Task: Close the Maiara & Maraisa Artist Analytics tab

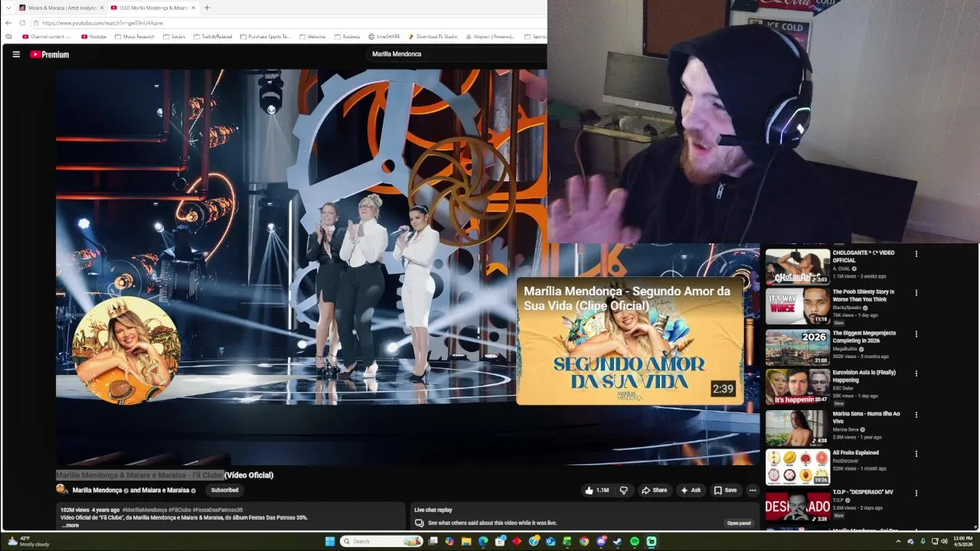Action: (102, 8)
